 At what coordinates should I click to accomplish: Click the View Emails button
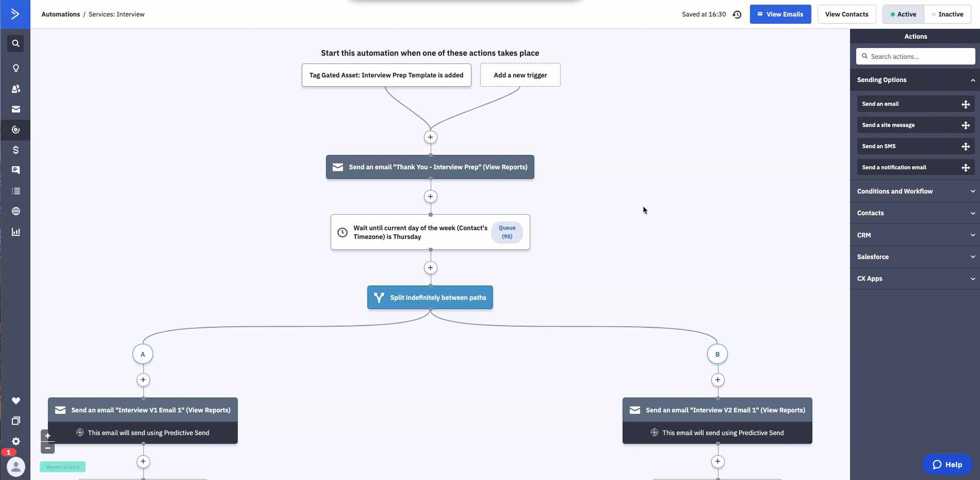coord(780,14)
